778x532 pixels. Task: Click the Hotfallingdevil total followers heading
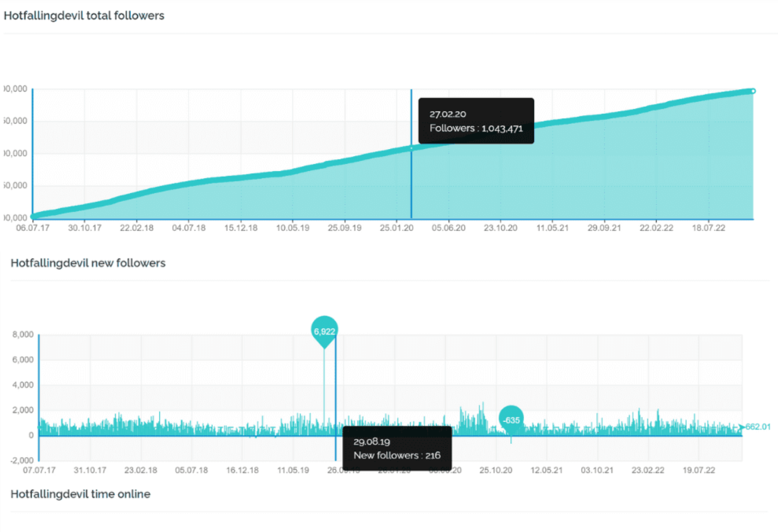(84, 16)
